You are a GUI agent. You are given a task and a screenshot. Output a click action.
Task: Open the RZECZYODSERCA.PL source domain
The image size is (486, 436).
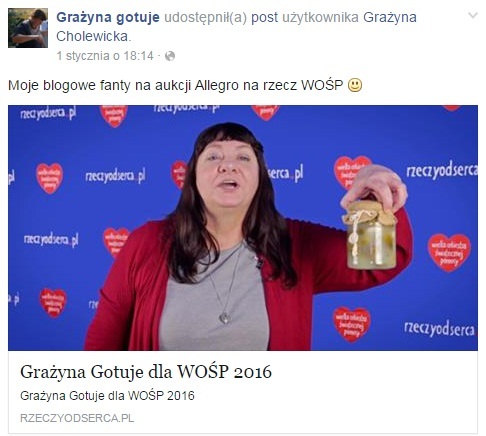(77, 418)
